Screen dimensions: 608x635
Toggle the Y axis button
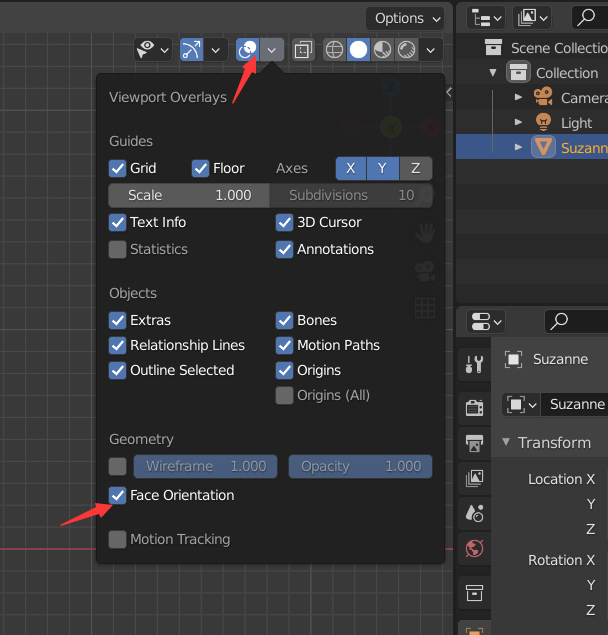click(382, 168)
